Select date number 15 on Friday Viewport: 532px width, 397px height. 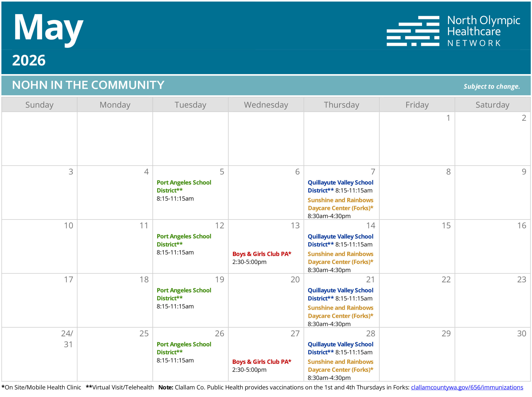(446, 225)
